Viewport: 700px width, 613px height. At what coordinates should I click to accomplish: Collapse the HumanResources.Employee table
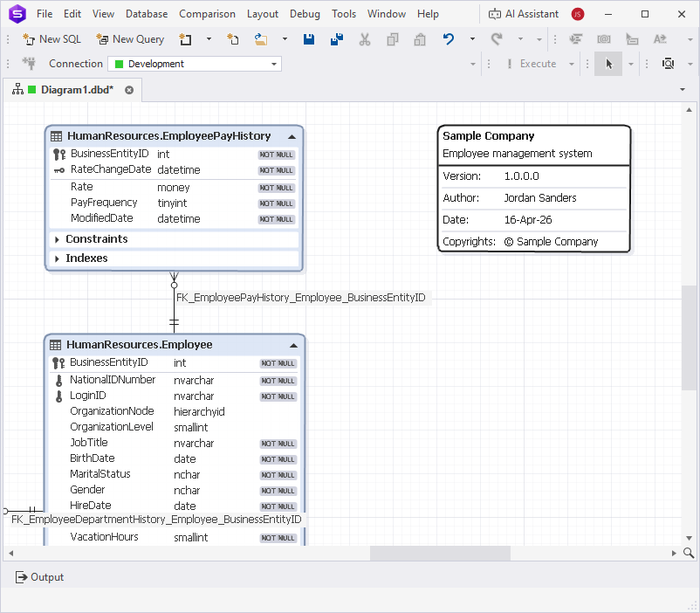coord(293,346)
